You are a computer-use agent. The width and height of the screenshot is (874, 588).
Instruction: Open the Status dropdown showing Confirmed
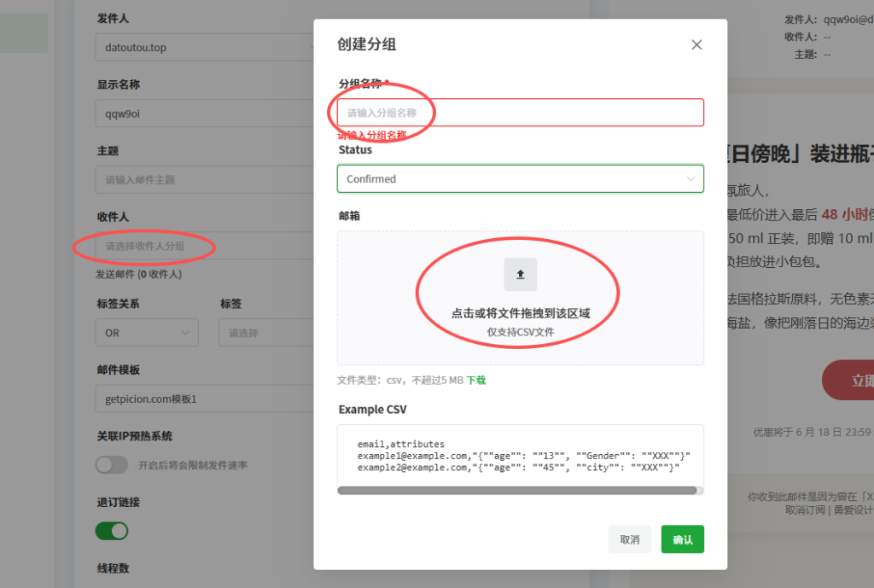(520, 178)
